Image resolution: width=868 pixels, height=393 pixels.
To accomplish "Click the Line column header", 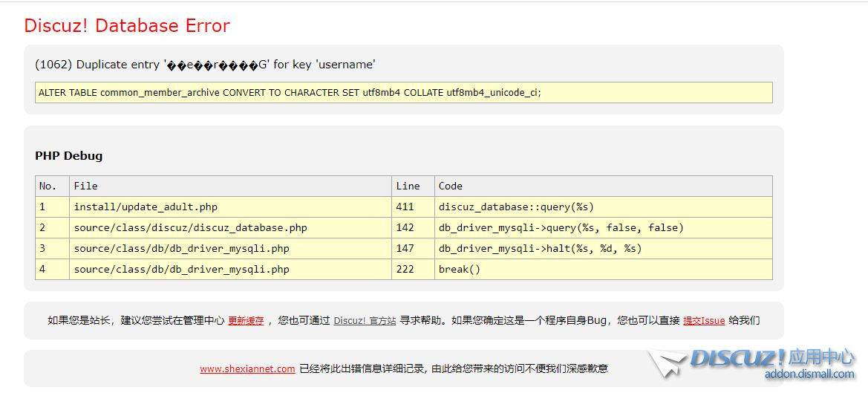I will [x=408, y=186].
